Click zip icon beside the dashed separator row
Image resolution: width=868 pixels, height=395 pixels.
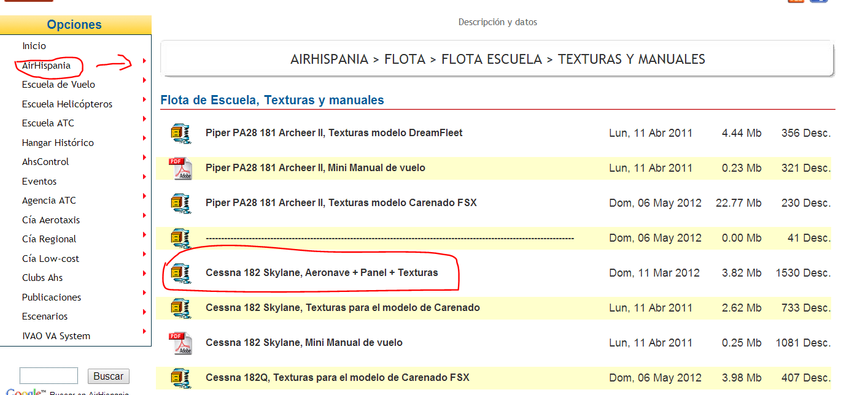(x=180, y=238)
